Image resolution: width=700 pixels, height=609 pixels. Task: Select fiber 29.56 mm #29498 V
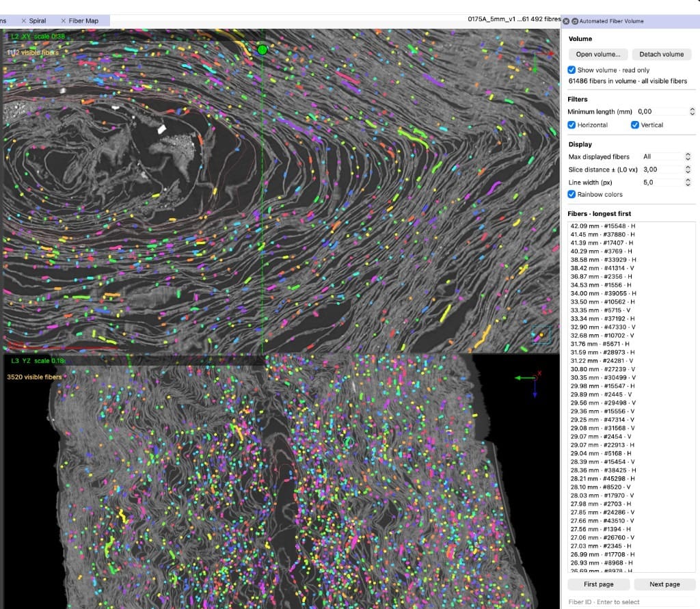pyautogui.click(x=631, y=403)
